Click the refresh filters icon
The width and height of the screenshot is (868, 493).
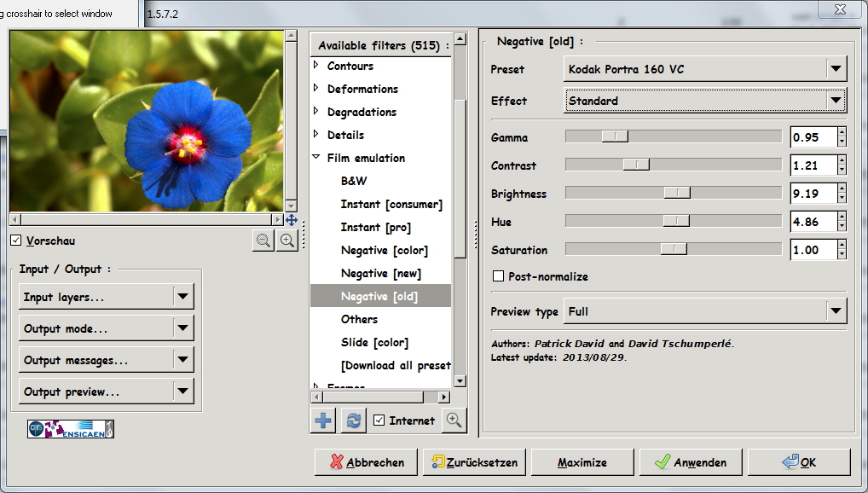click(354, 420)
